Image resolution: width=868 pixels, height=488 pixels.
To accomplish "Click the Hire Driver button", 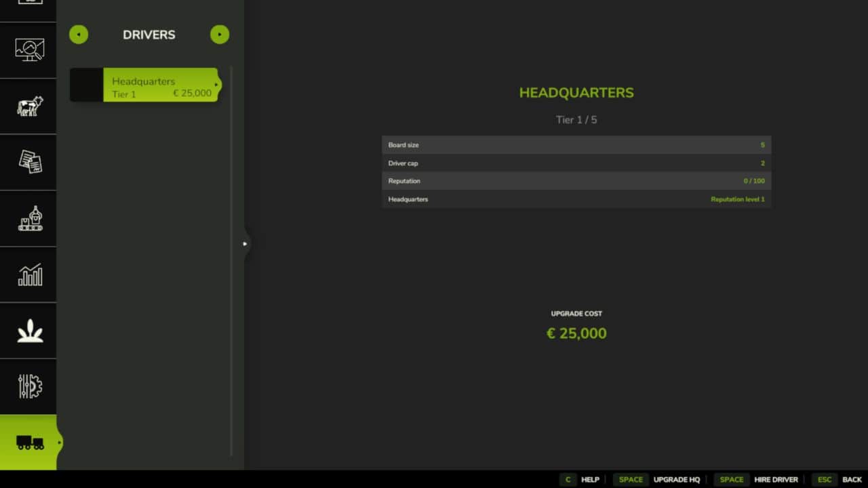I will coord(757,479).
